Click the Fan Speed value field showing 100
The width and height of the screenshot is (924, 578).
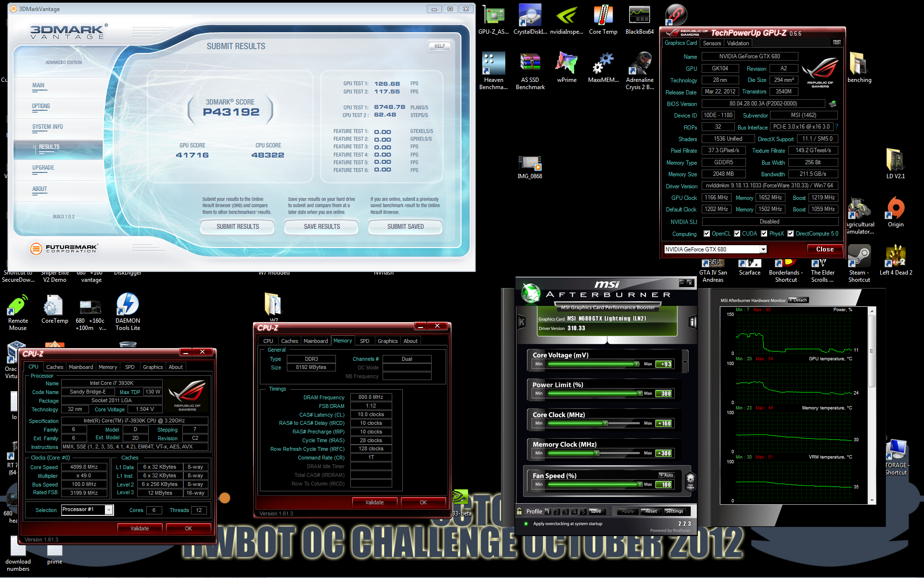pos(664,485)
